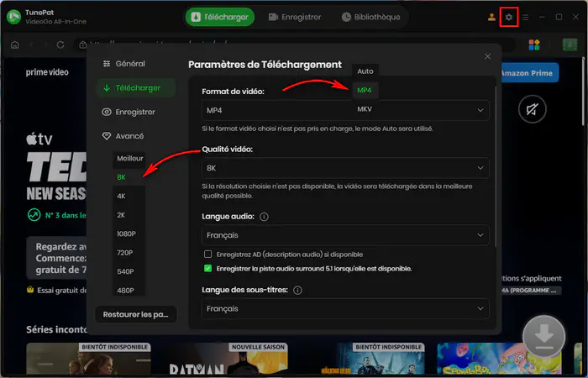Expand the Langue audio dropdown

tap(345, 235)
